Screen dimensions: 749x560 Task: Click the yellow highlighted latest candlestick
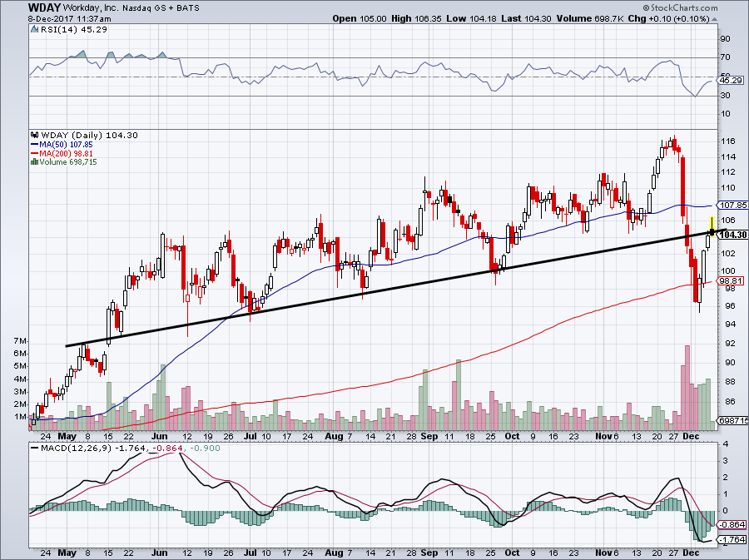(x=712, y=227)
